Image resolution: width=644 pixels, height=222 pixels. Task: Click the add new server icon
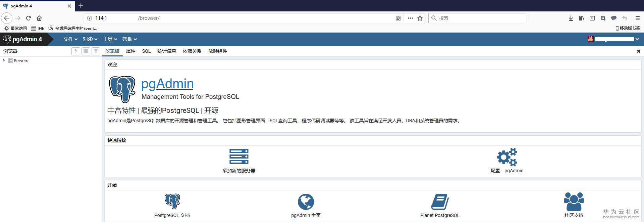[x=239, y=157]
